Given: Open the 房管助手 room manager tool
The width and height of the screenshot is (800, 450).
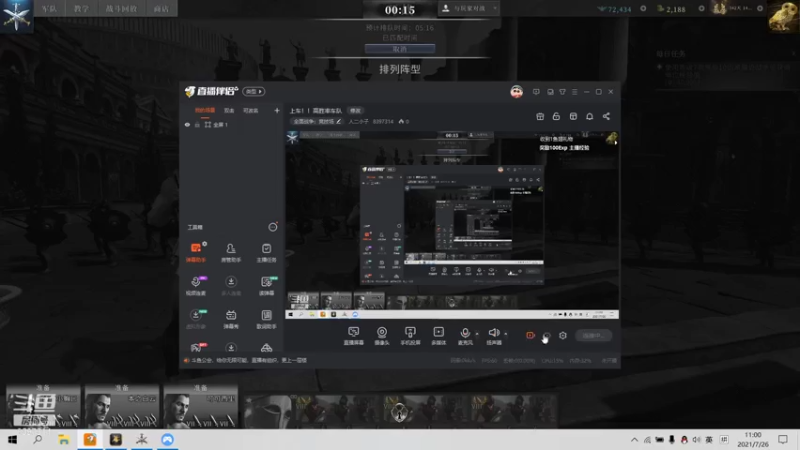Looking at the screenshot, I should click(x=231, y=252).
